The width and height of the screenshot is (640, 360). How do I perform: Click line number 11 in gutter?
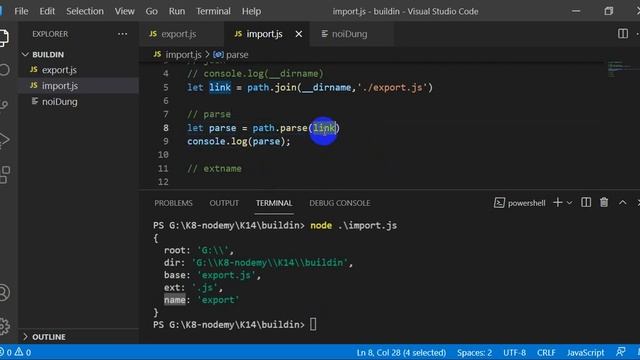pyautogui.click(x=163, y=169)
